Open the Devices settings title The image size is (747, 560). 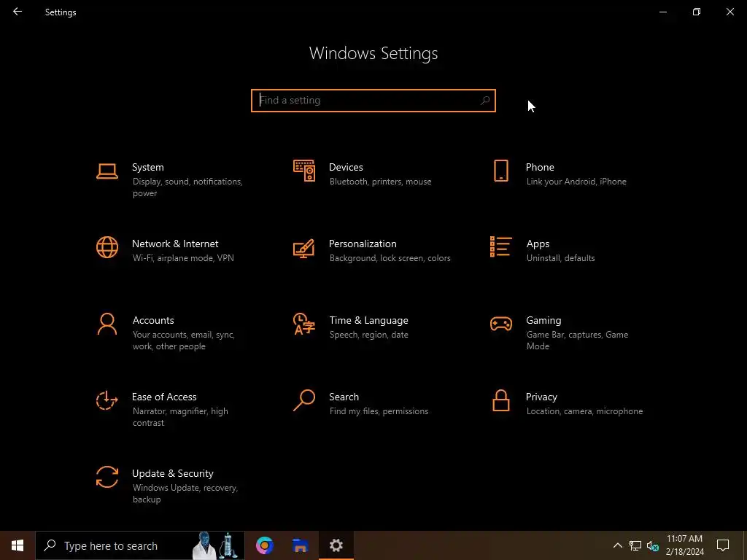click(x=346, y=167)
